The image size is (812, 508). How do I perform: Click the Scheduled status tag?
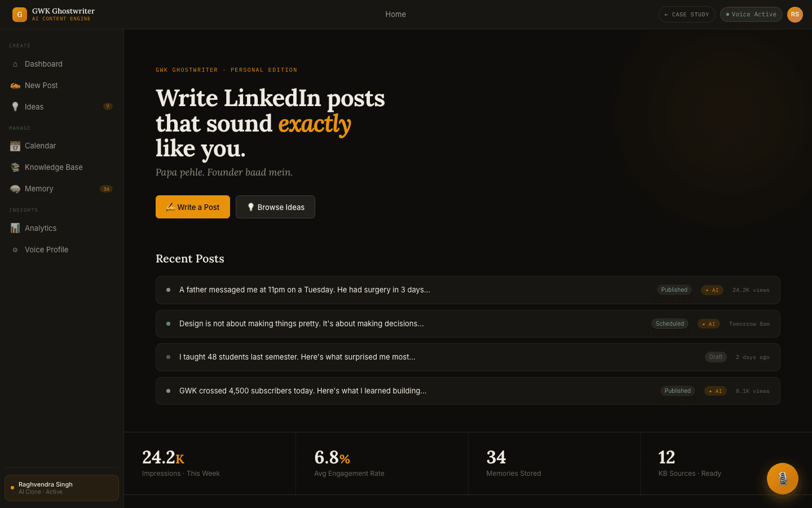(670, 324)
